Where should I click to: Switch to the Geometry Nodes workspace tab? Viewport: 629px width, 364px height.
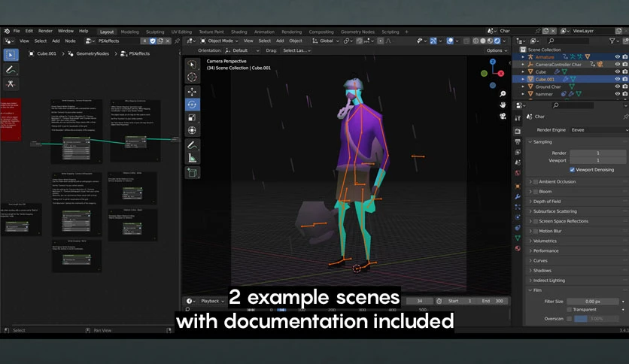[x=357, y=32]
